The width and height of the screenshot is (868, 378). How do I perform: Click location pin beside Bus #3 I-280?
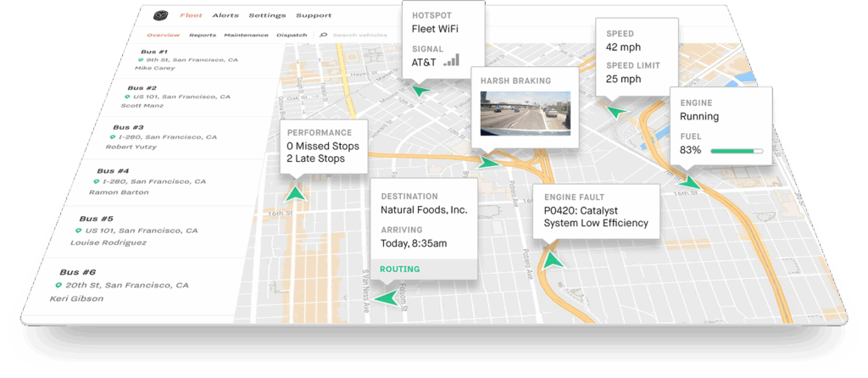113,136
